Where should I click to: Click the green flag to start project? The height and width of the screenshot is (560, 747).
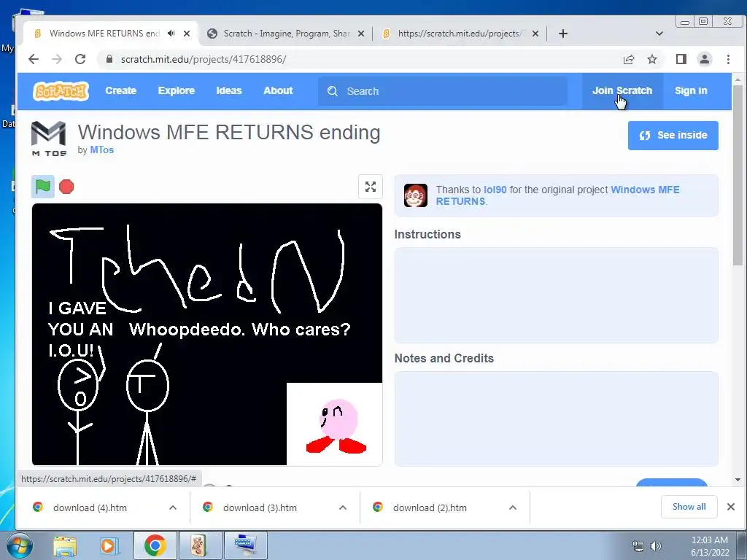(x=43, y=186)
